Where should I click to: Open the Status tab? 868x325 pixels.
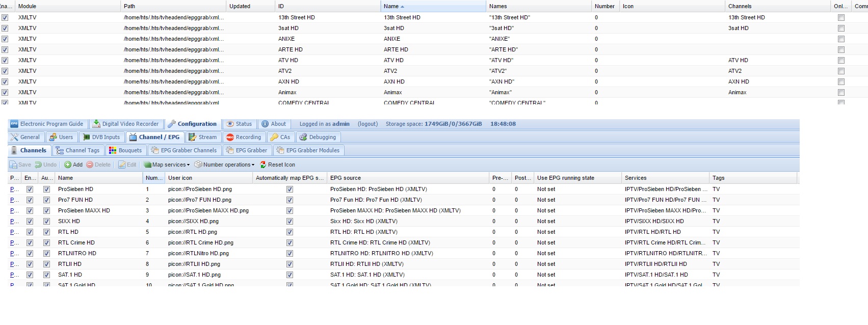pyautogui.click(x=239, y=124)
